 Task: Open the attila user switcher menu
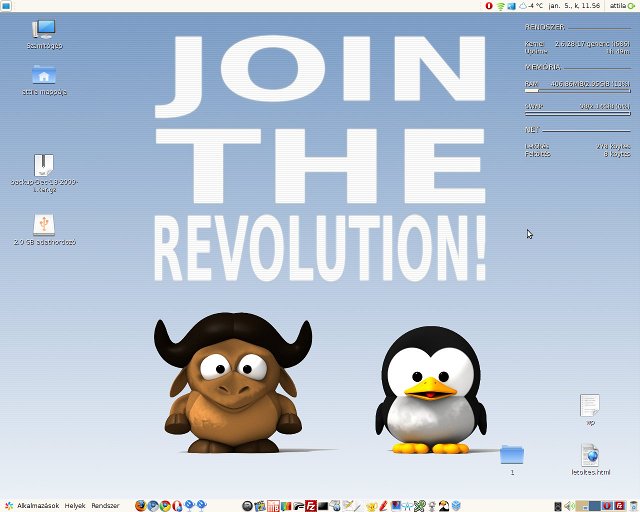coord(622,6)
